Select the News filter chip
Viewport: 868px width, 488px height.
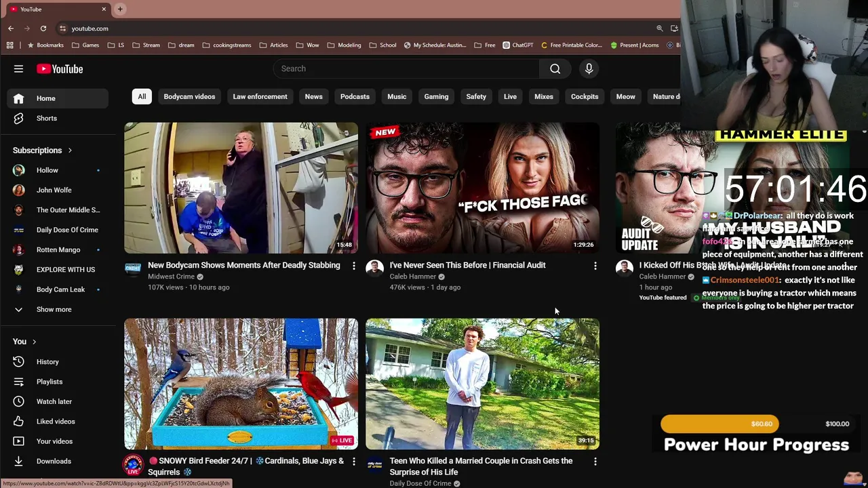click(313, 96)
